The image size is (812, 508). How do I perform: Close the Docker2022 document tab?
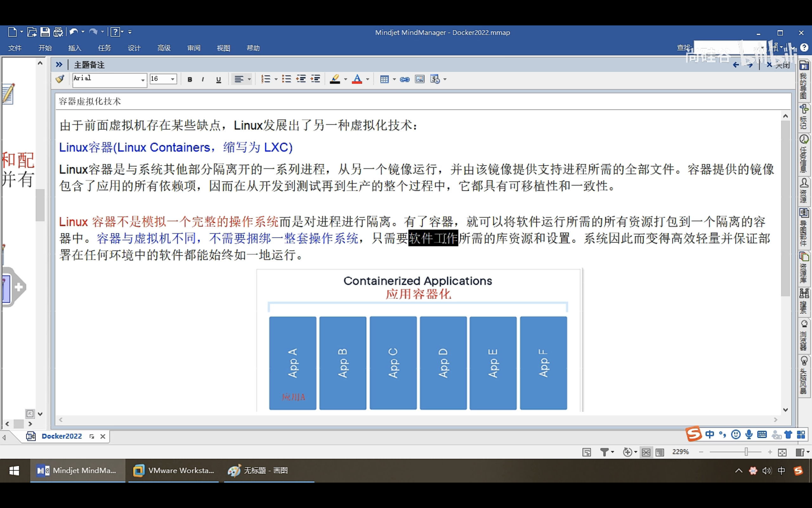point(103,437)
